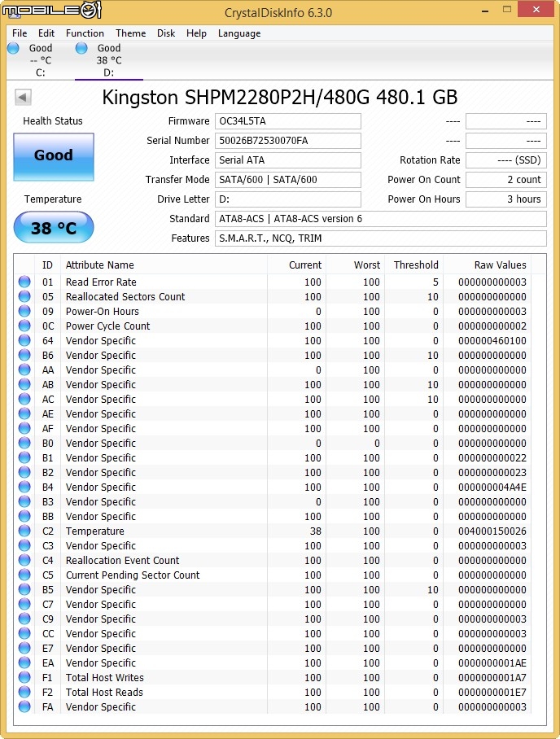Click the Kingston SHPM2280P2H/480G disk title

[x=280, y=98]
